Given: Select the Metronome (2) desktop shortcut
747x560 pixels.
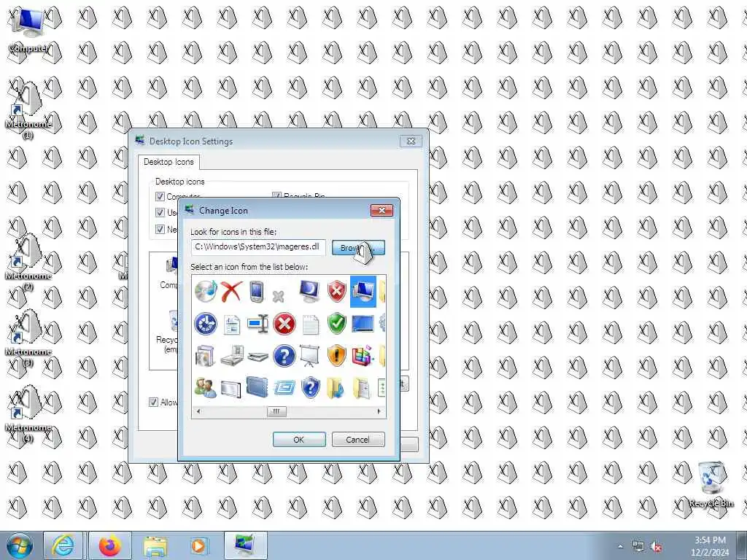Looking at the screenshot, I should [28, 262].
